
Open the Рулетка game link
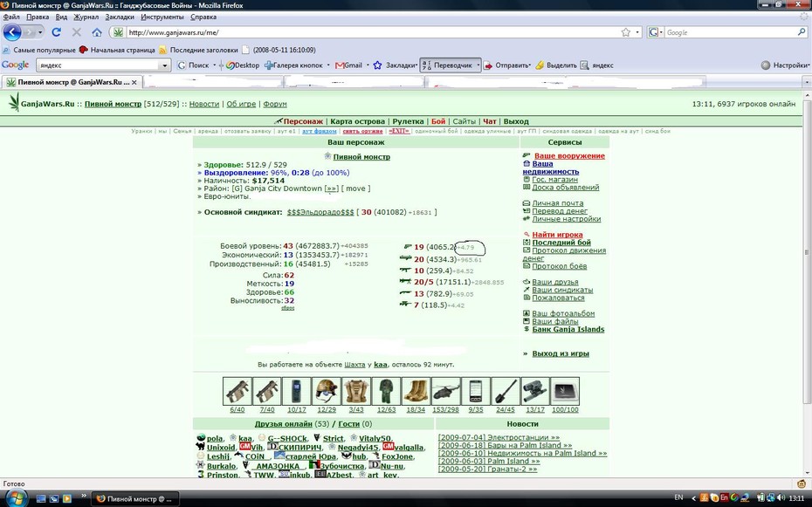point(408,121)
